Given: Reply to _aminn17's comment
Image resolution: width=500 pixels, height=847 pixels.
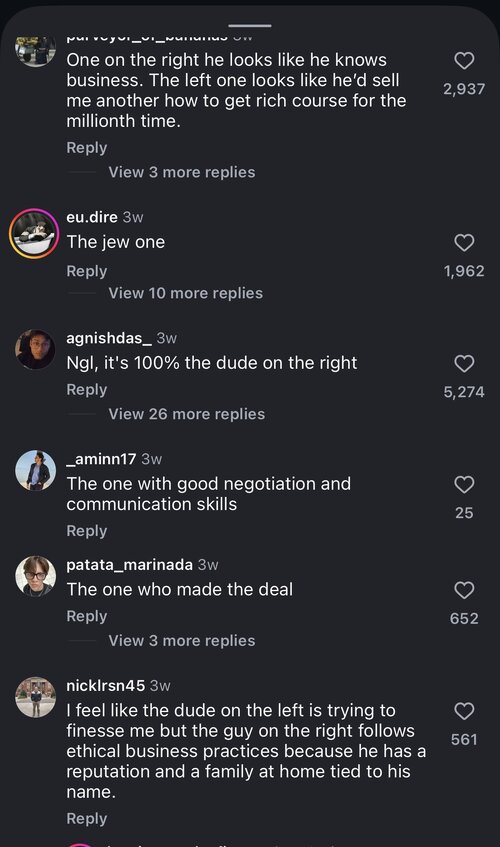Looking at the screenshot, I should [x=86, y=530].
